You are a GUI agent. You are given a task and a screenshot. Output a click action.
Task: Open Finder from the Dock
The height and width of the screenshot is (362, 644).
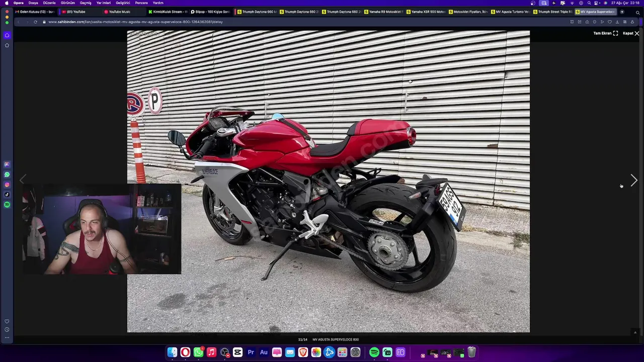click(x=172, y=352)
